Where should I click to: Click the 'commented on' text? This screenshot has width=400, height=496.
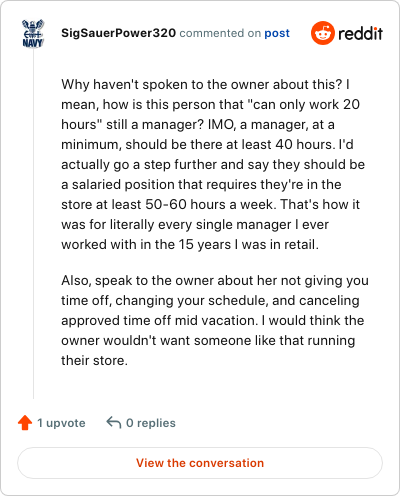click(220, 33)
